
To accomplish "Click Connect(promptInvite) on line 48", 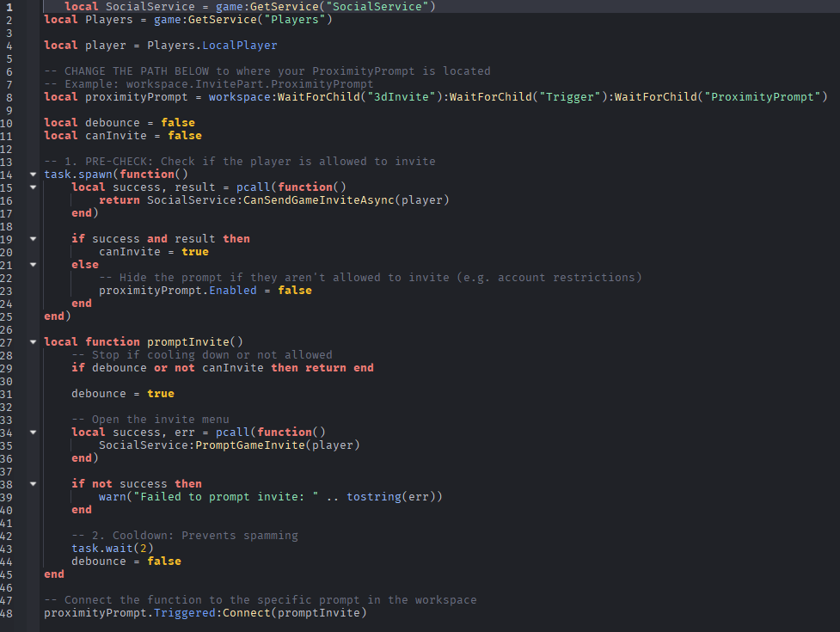I will pos(295,613).
